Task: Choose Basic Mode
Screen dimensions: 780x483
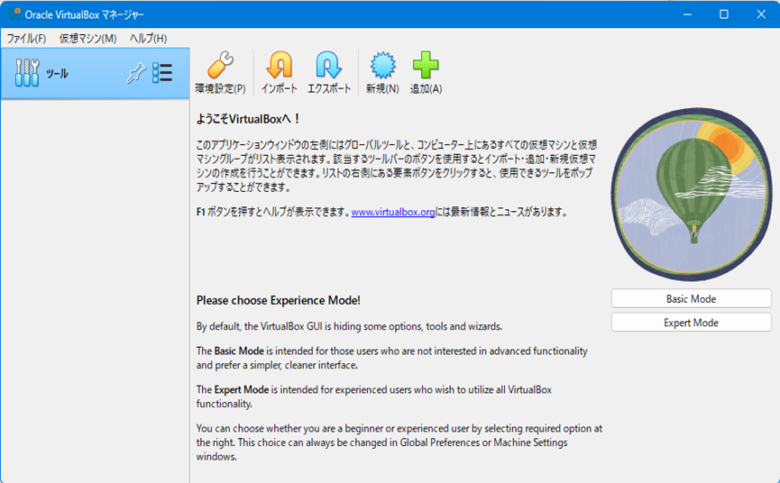Action: (691, 299)
